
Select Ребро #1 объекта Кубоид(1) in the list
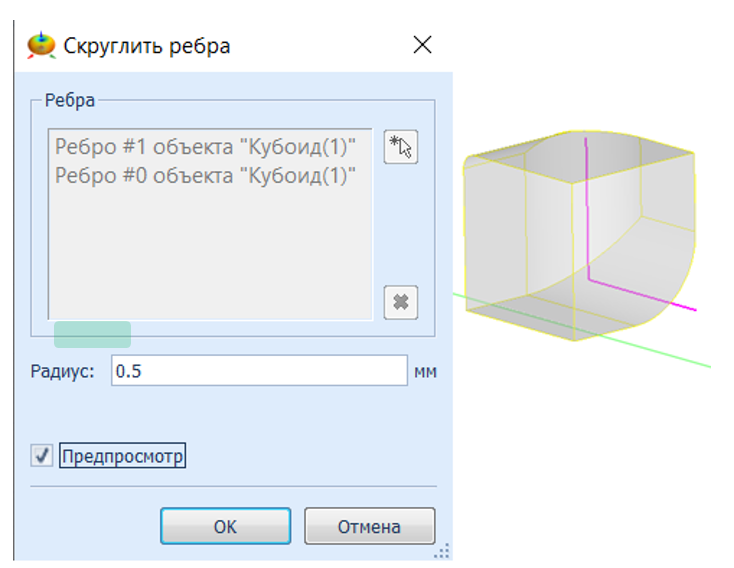pyautogui.click(x=205, y=146)
